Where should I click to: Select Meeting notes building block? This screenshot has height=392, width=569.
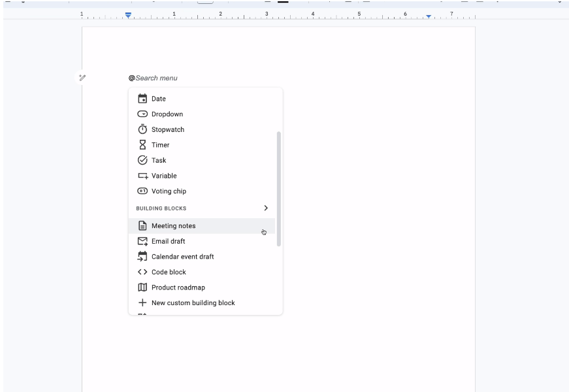coord(202,226)
